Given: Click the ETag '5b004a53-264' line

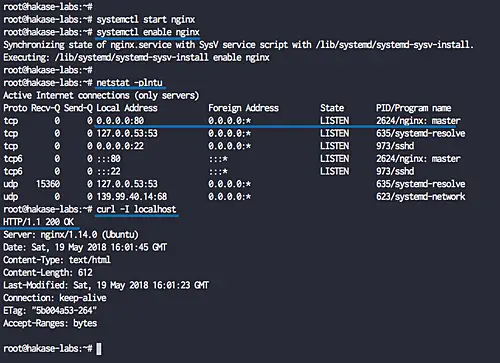Looking at the screenshot, I should tap(50, 311).
